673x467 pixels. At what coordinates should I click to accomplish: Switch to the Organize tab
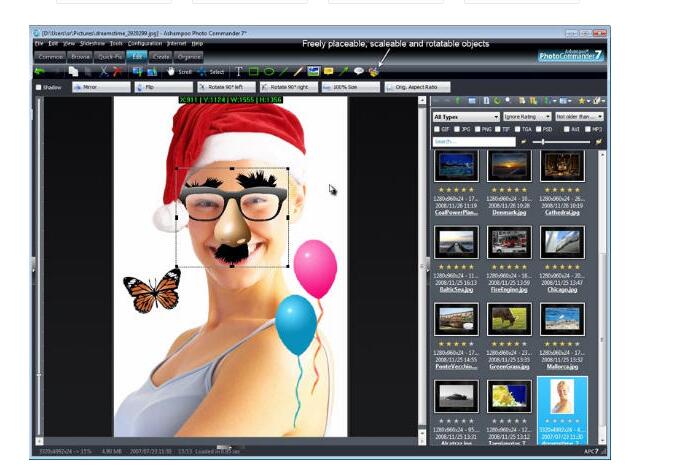[x=190, y=57]
